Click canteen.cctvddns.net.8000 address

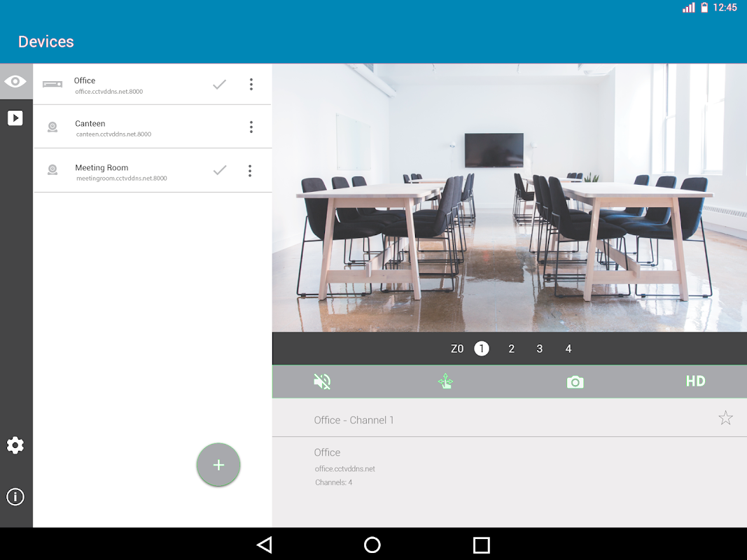click(113, 134)
